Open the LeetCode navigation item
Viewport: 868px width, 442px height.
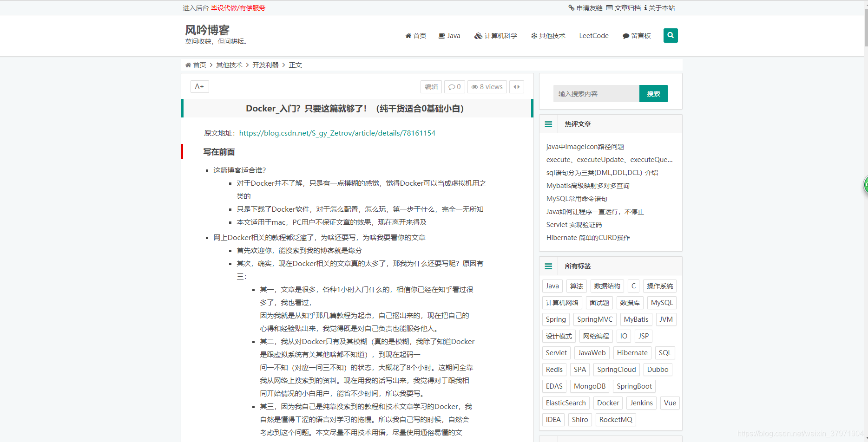(594, 36)
